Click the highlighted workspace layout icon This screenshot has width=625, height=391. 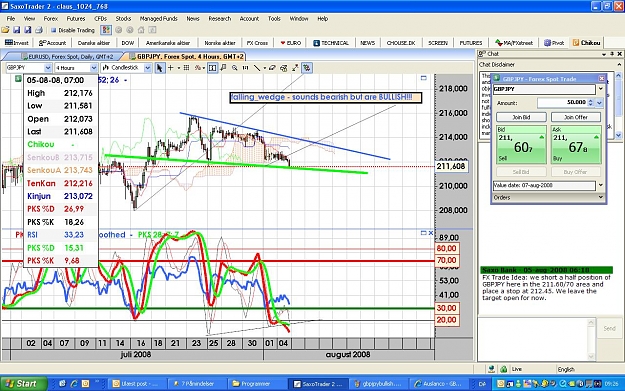click(106, 30)
